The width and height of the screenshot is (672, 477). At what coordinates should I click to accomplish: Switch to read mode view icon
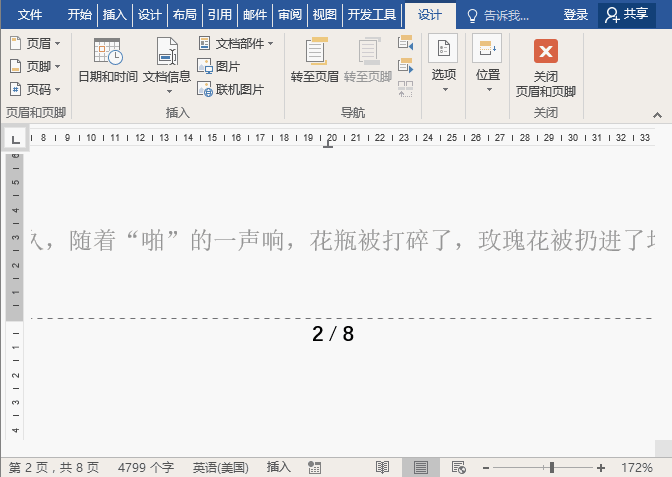(382, 468)
